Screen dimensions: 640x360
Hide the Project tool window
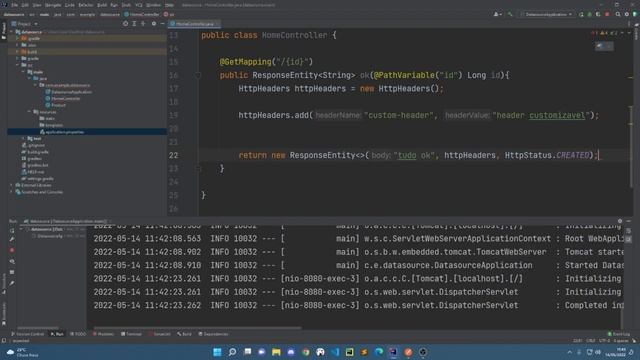click(x=162, y=24)
